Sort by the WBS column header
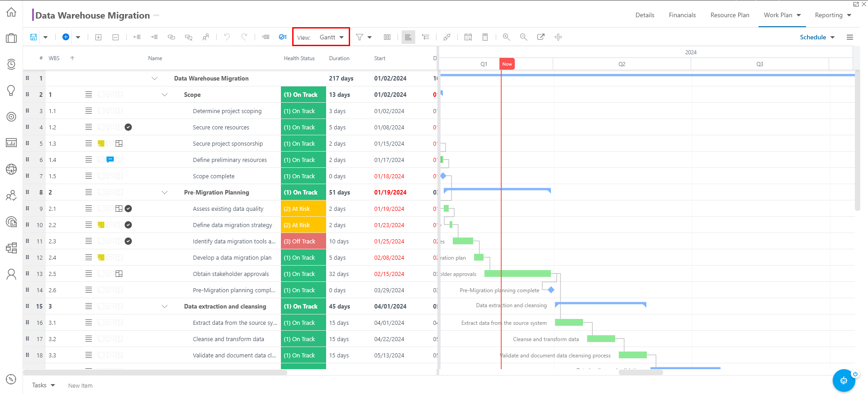 click(54, 58)
